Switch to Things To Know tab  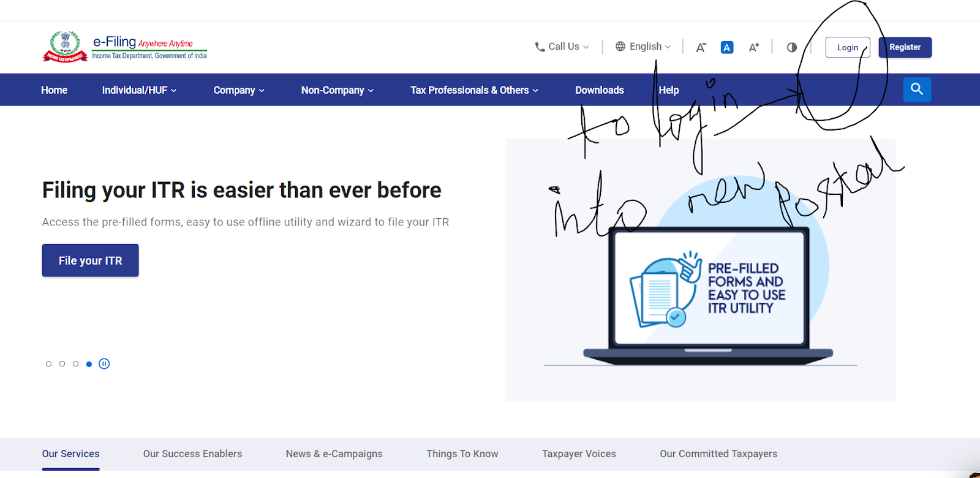462,454
